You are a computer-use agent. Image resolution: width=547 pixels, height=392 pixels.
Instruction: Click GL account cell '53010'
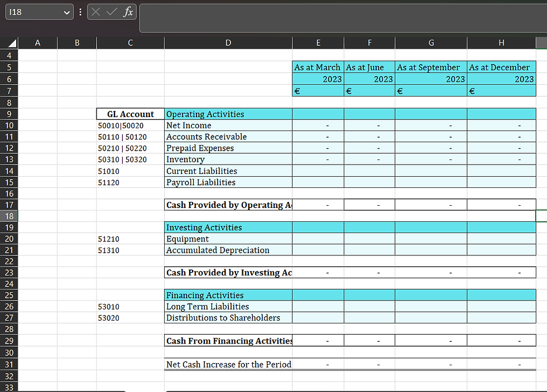pyautogui.click(x=131, y=306)
